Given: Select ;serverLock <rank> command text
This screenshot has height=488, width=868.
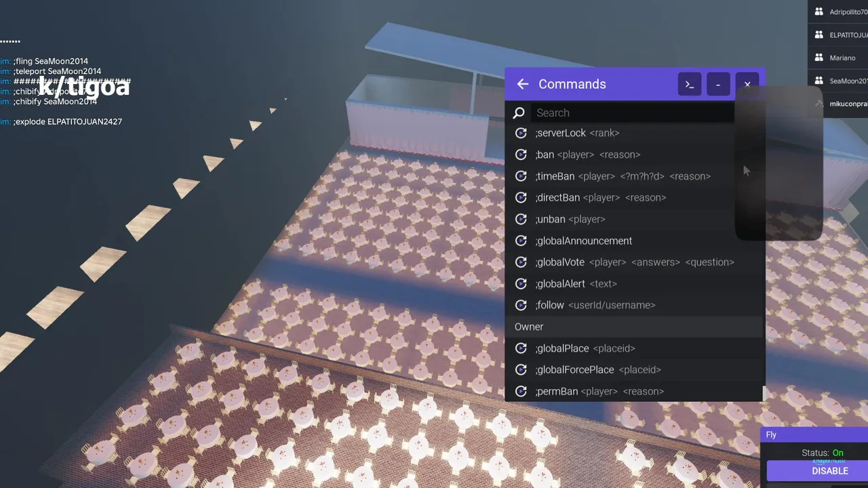Looking at the screenshot, I should coord(577,133).
